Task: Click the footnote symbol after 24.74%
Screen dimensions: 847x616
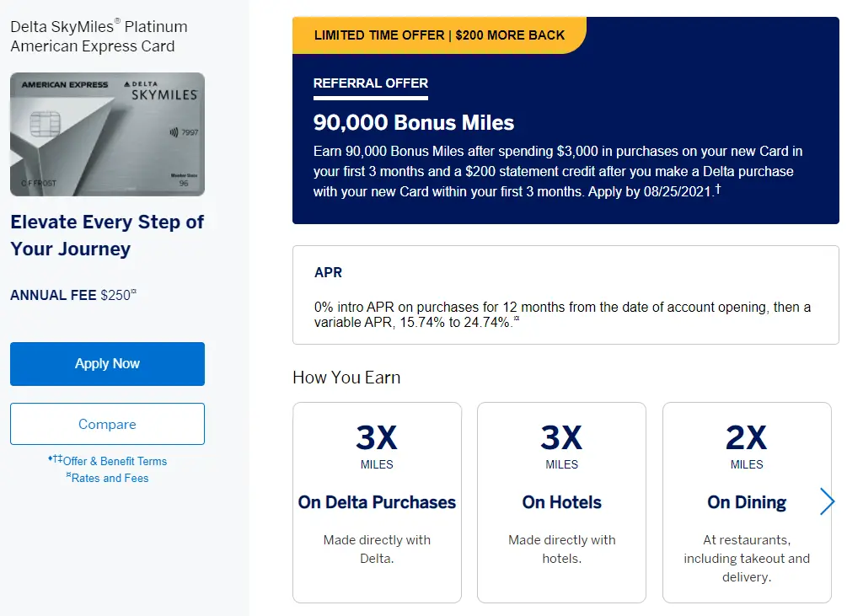Action: tap(517, 319)
